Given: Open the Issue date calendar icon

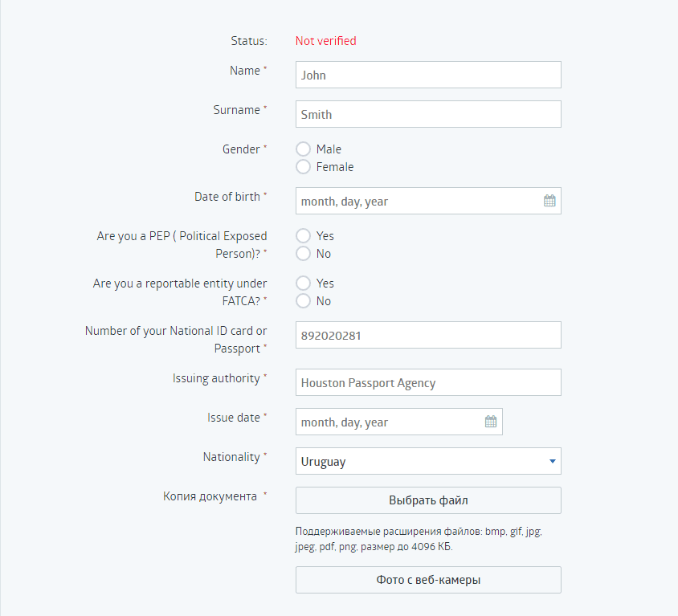Looking at the screenshot, I should click(490, 421).
